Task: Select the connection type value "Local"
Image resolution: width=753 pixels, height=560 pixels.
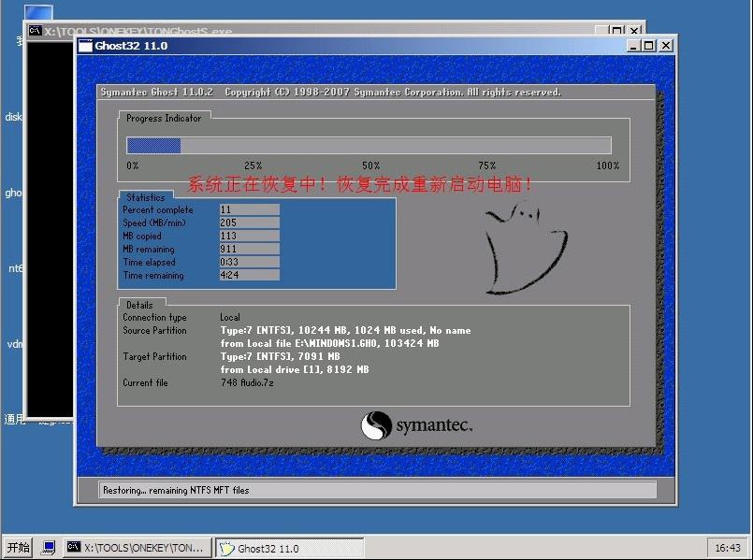Action: pyautogui.click(x=230, y=317)
